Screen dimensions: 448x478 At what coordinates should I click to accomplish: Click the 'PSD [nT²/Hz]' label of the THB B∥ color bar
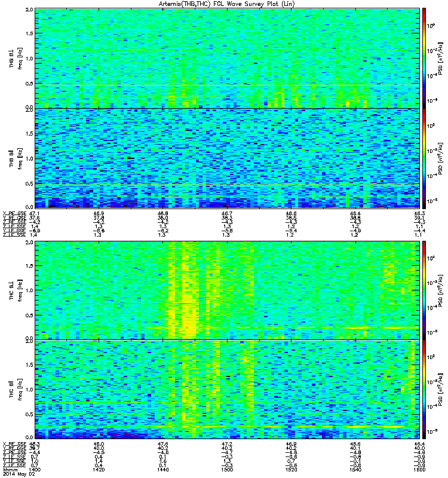point(440,158)
